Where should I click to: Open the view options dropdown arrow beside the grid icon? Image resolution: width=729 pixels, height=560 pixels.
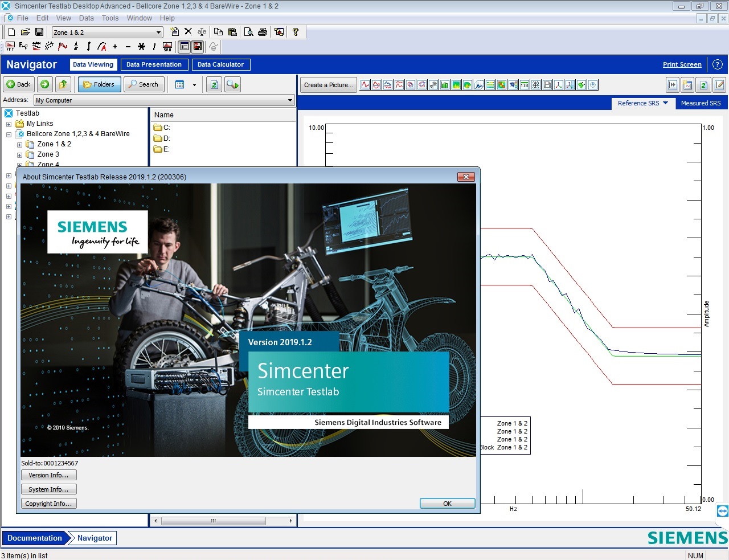194,85
